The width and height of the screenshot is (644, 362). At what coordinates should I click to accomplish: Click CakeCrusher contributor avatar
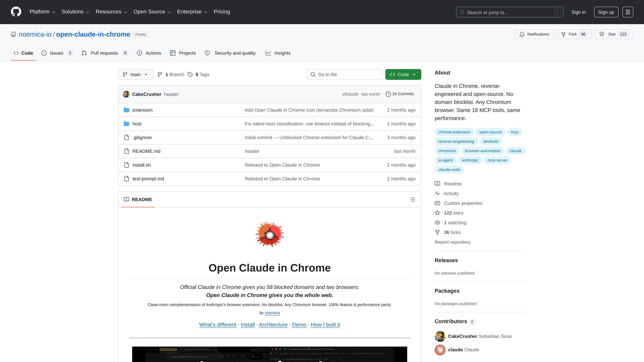point(440,336)
